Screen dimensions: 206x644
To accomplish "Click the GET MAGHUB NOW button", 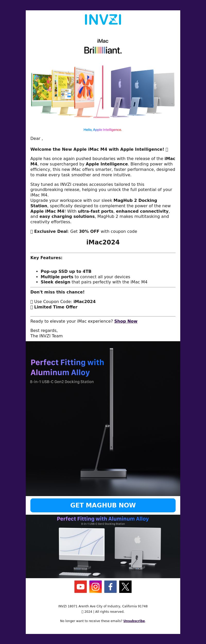I will (x=103, y=505).
